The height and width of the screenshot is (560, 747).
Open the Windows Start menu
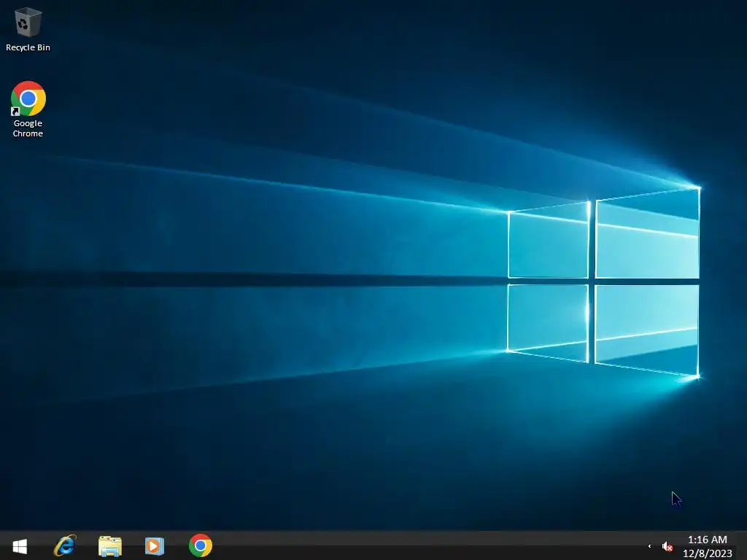coord(20,545)
